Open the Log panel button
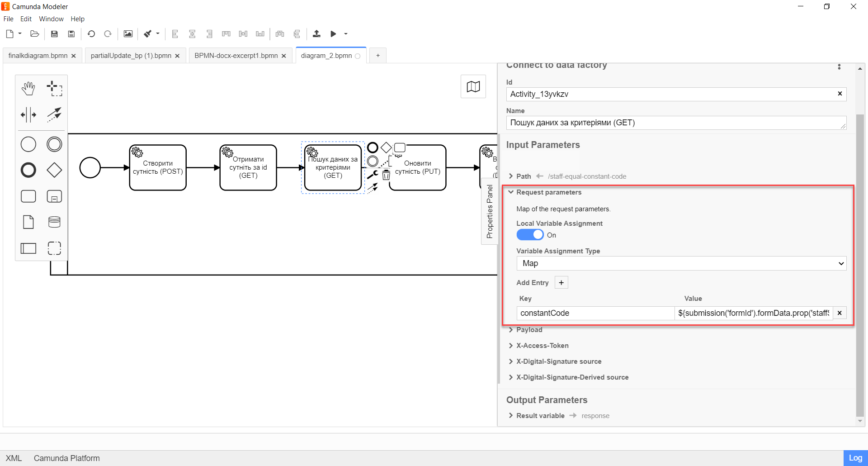Image resolution: width=868 pixels, height=466 pixels. coord(855,458)
